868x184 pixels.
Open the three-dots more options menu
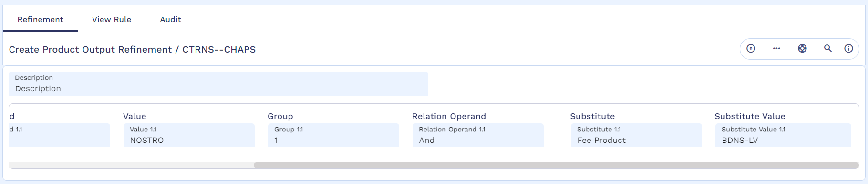(776, 48)
